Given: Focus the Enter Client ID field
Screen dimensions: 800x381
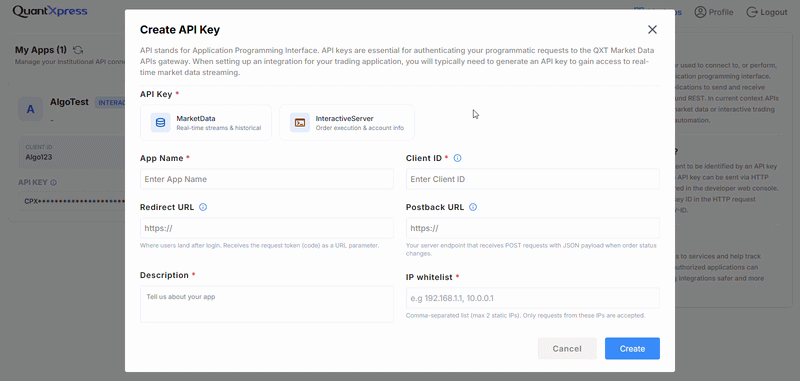Looking at the screenshot, I should [533, 179].
